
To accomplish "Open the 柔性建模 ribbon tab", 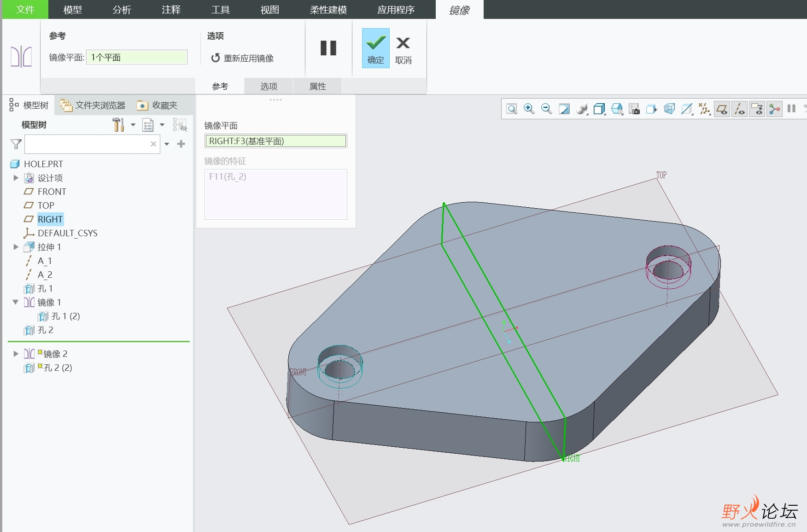I will pos(328,10).
